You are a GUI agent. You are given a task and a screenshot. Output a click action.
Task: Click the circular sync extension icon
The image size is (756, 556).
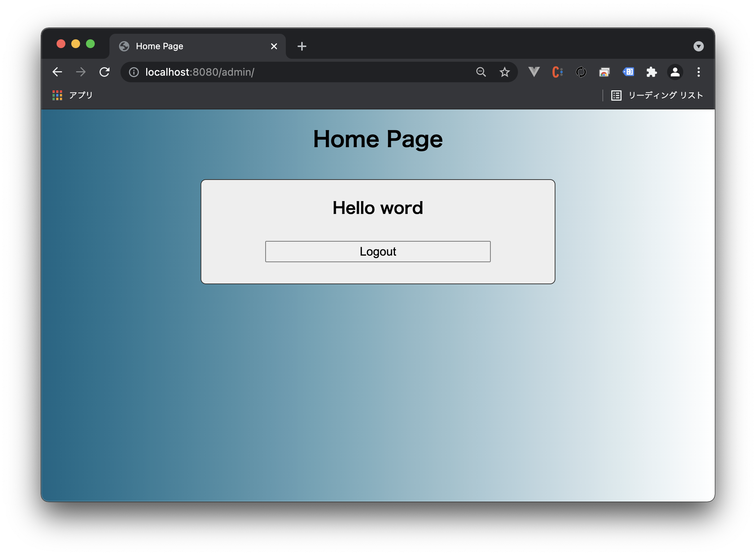(581, 72)
